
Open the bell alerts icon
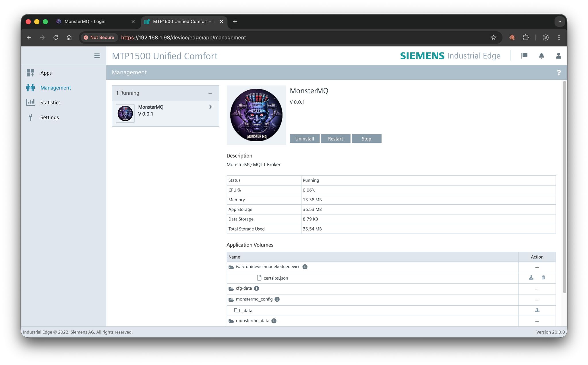(x=541, y=56)
